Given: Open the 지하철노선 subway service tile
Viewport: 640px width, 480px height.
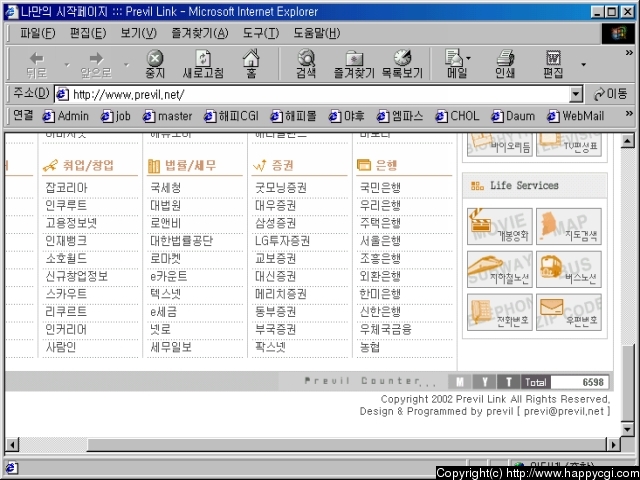Looking at the screenshot, I should (500, 269).
